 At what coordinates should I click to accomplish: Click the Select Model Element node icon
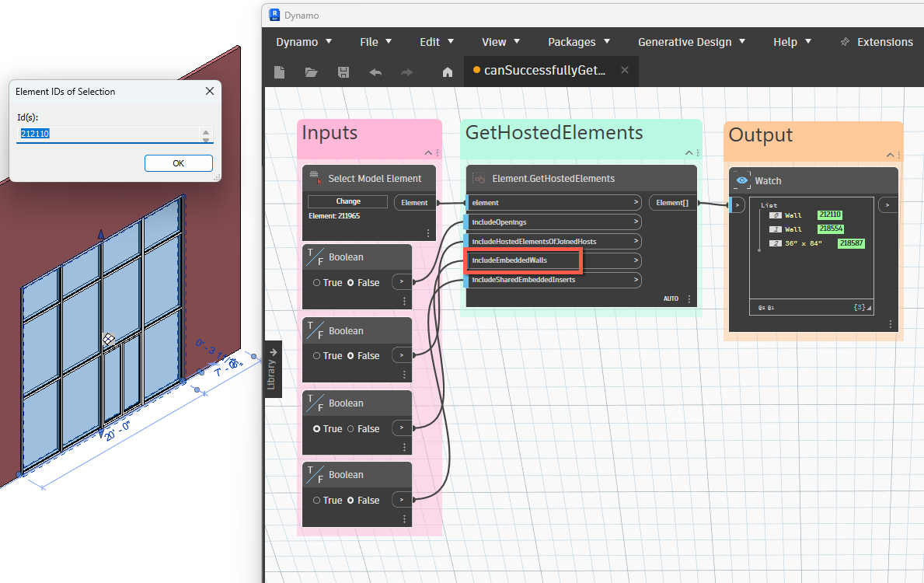[x=316, y=178]
